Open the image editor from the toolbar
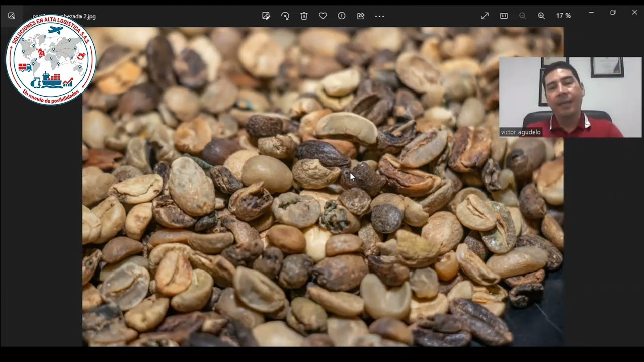Screen dimensions: 644x362 point(266,16)
